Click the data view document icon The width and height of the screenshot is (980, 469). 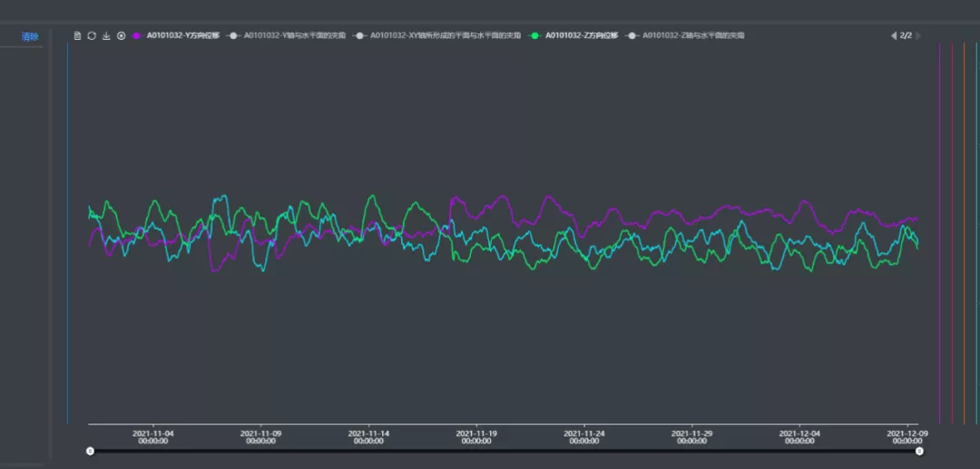77,35
